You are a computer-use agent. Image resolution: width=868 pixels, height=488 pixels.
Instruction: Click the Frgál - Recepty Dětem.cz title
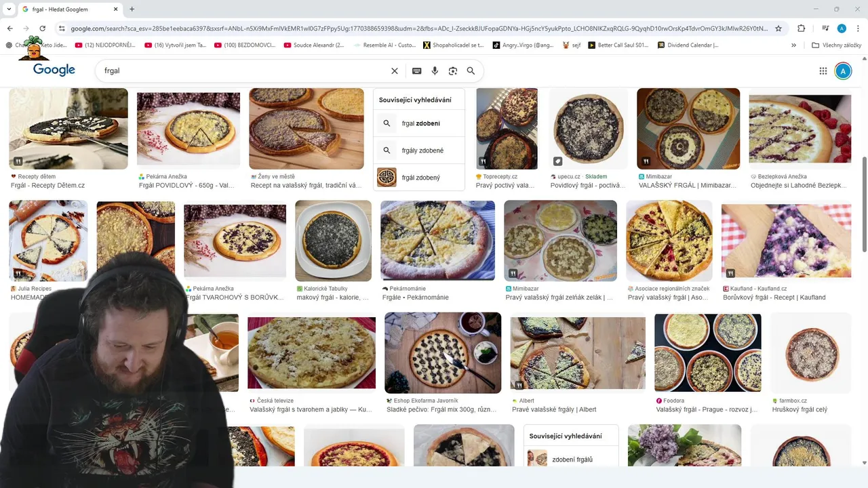click(47, 185)
